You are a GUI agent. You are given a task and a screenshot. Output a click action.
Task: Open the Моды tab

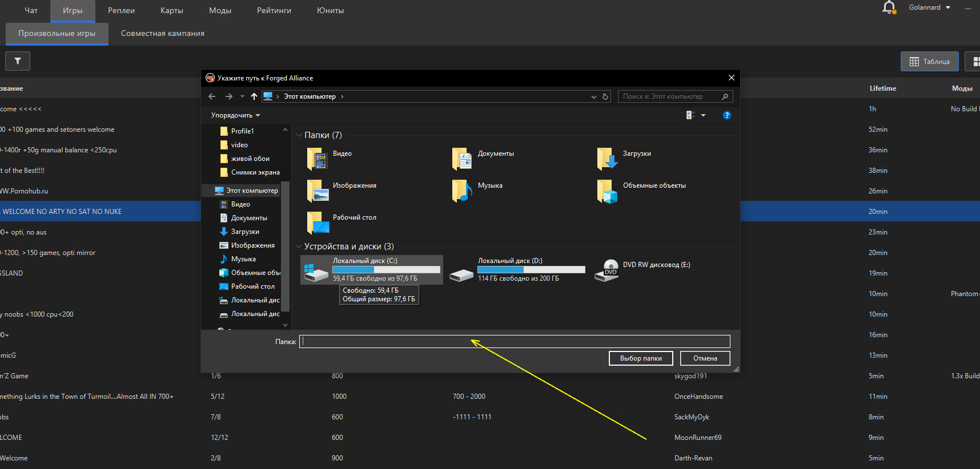[x=220, y=10]
